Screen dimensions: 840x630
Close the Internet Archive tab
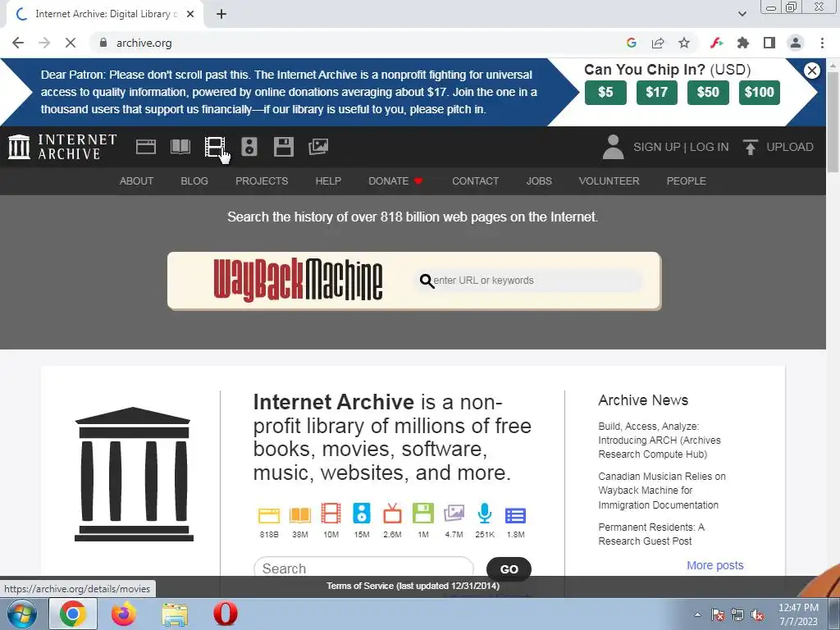tap(190, 14)
